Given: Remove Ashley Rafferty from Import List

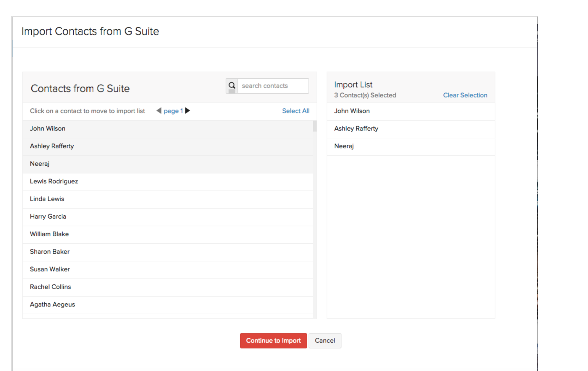Looking at the screenshot, I should pos(356,128).
